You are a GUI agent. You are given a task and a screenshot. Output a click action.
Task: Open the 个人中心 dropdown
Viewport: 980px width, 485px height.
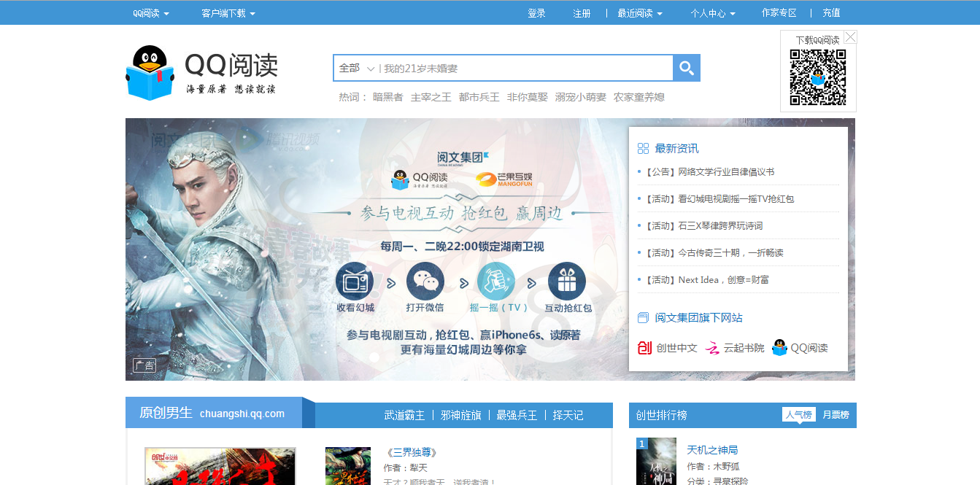coord(713,13)
